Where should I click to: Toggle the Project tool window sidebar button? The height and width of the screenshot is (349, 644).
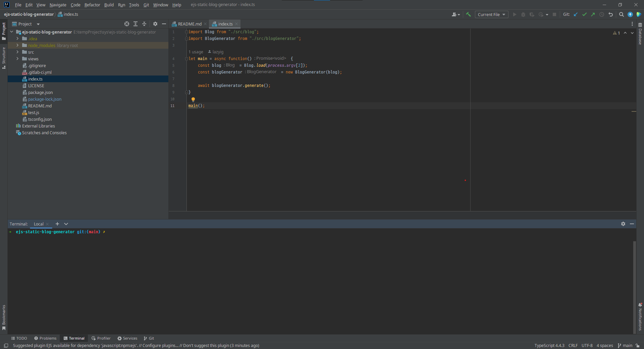(x=4, y=31)
